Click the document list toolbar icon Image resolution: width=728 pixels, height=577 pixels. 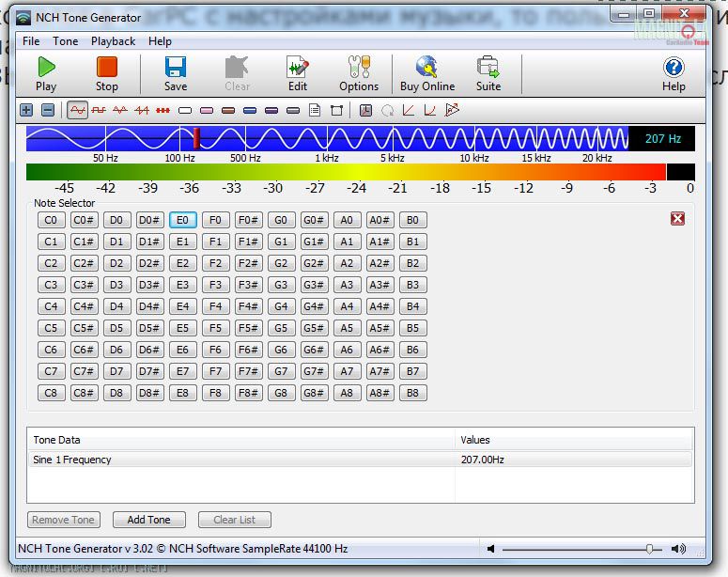(315, 111)
